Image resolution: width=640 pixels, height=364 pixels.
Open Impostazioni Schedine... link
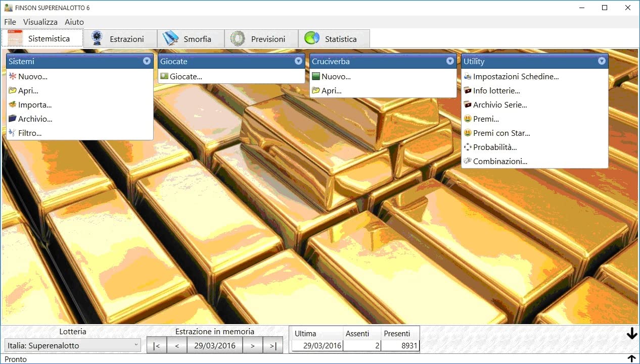click(x=516, y=77)
